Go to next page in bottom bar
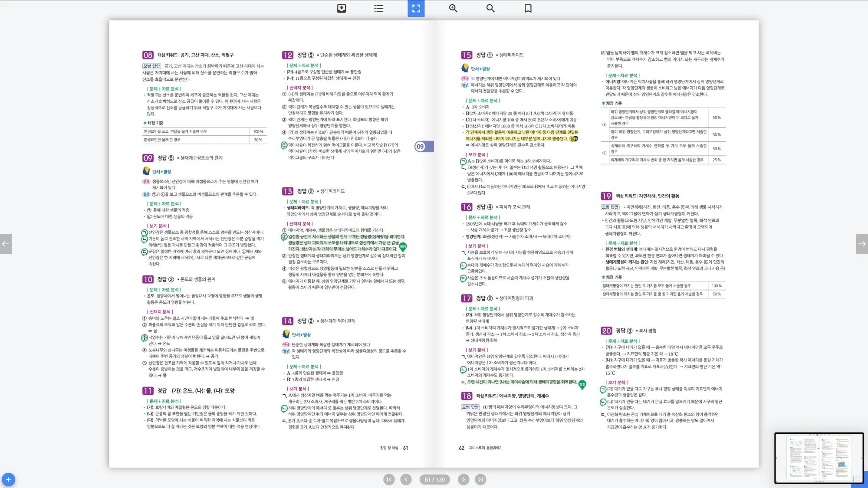The width and height of the screenshot is (868, 488). 464,479
